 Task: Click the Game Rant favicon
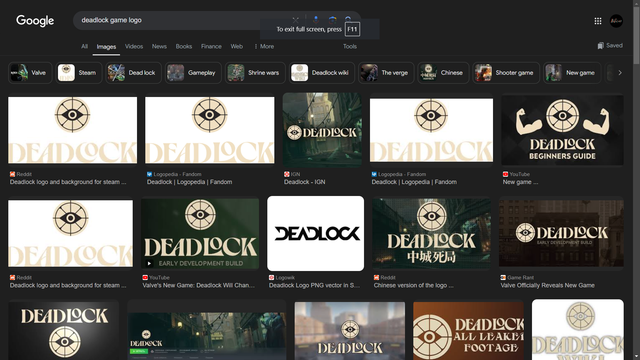click(503, 278)
